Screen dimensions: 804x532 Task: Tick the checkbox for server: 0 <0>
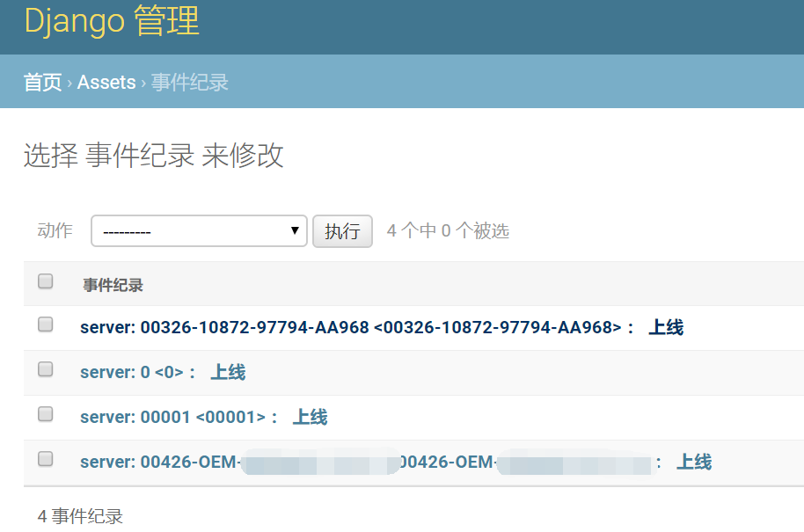pyautogui.click(x=46, y=369)
